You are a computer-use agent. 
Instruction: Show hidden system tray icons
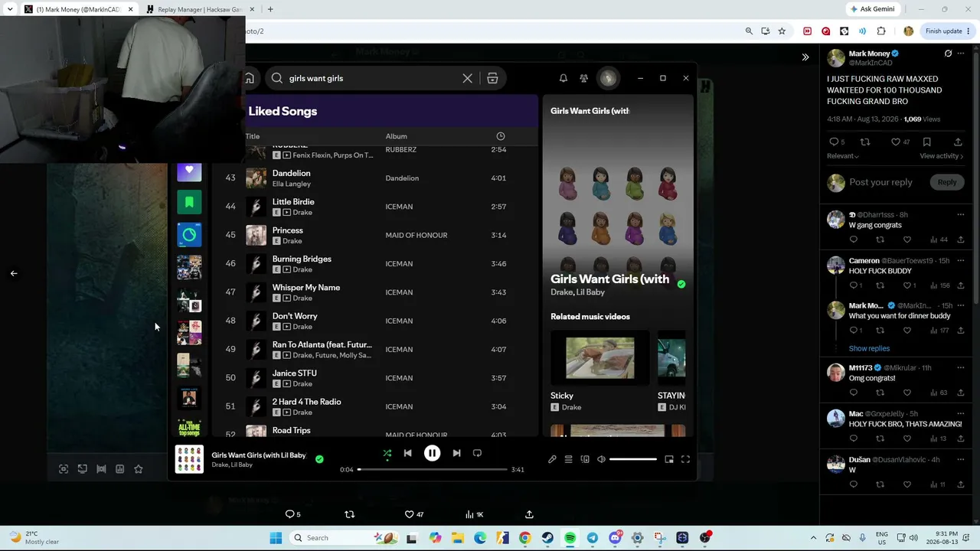click(x=813, y=538)
